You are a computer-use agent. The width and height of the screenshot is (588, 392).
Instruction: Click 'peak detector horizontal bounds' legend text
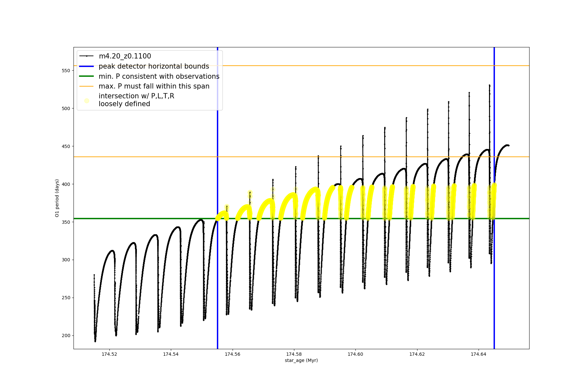[154, 66]
